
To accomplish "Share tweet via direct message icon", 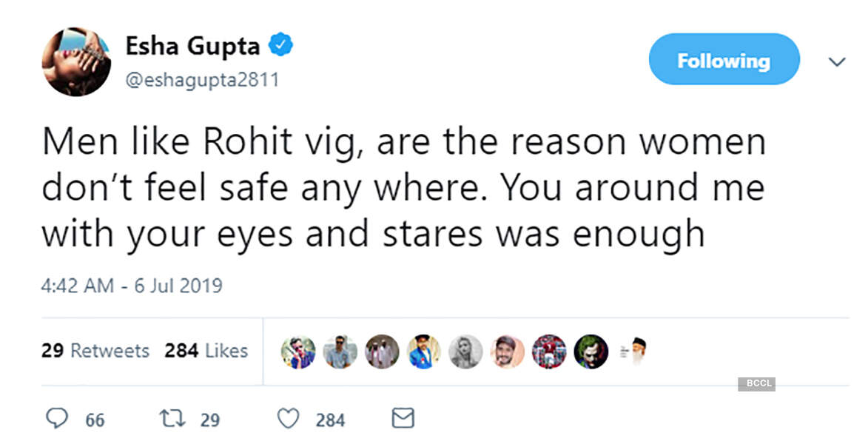I will coord(402,419).
